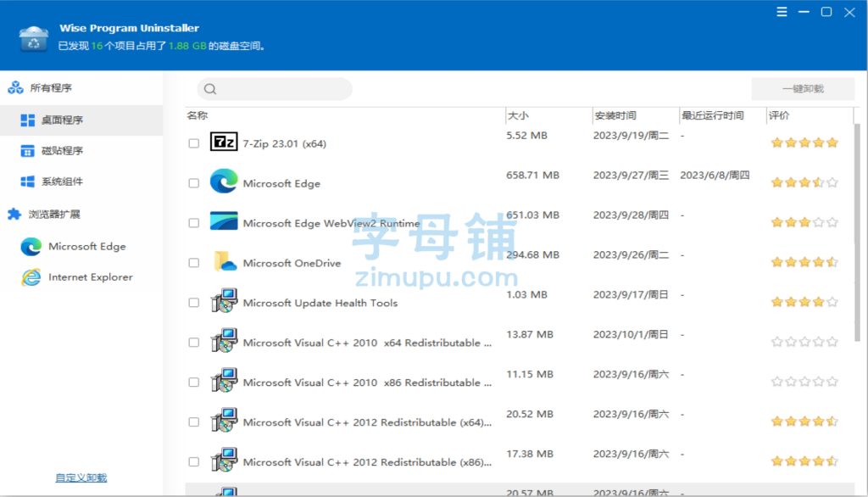868x497 pixels.
Task: Click the star rating for Visual C++ 2012 (x64)
Action: (x=804, y=422)
